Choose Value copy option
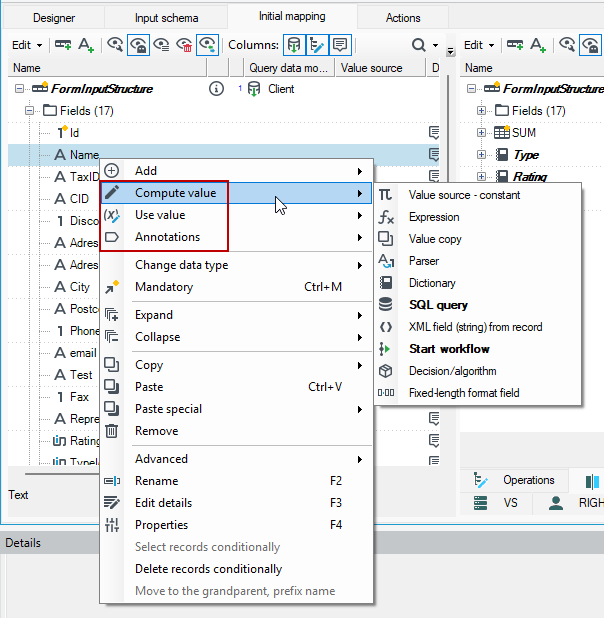604x618 pixels. click(477, 239)
